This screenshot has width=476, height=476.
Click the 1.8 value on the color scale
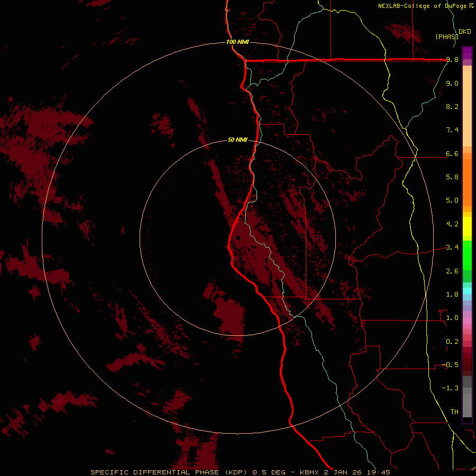(452, 295)
